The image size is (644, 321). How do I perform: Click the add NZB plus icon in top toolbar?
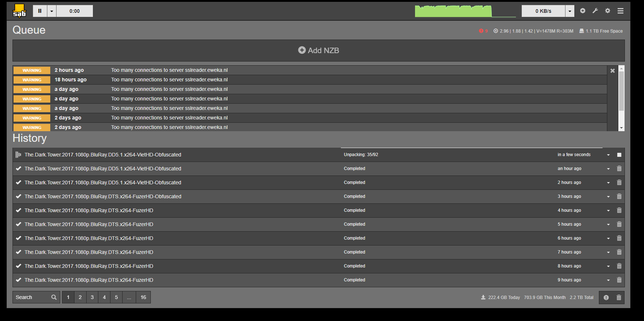[x=583, y=11]
